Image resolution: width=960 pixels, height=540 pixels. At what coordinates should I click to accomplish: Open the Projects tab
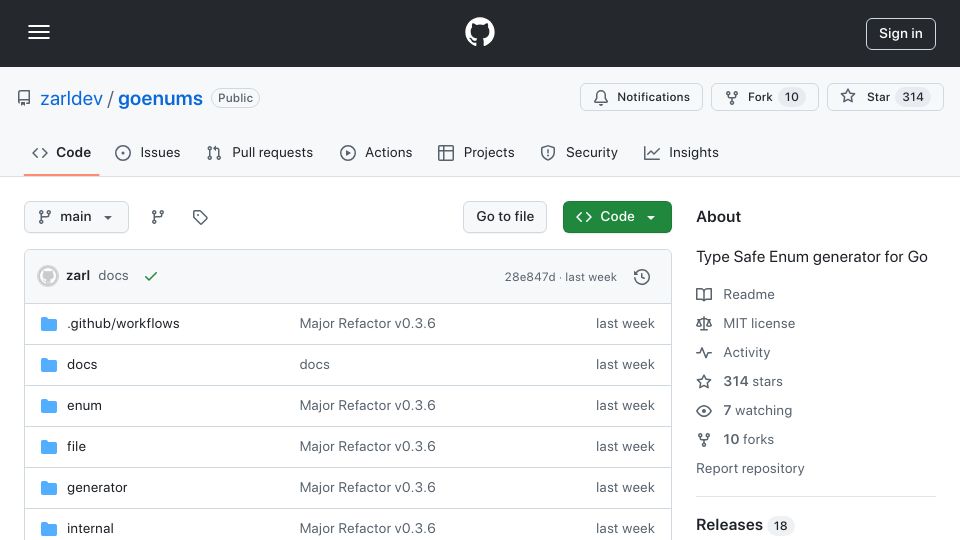pyautogui.click(x=476, y=152)
